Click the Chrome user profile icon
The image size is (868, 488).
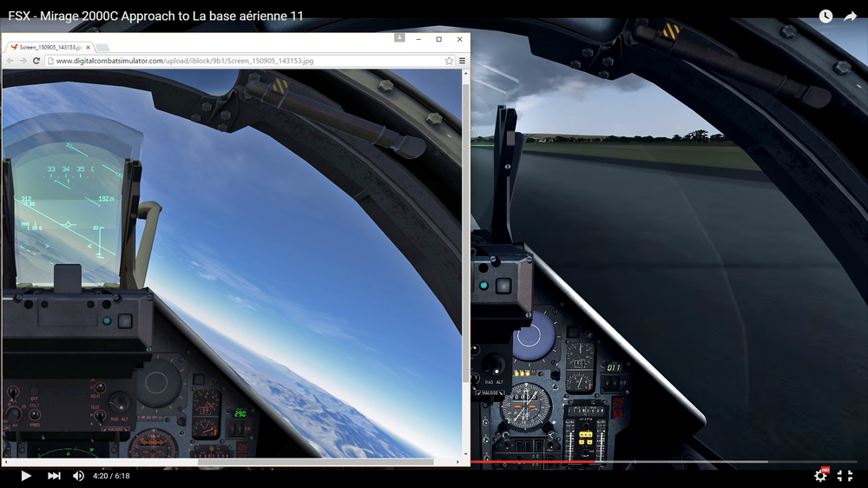(x=399, y=37)
